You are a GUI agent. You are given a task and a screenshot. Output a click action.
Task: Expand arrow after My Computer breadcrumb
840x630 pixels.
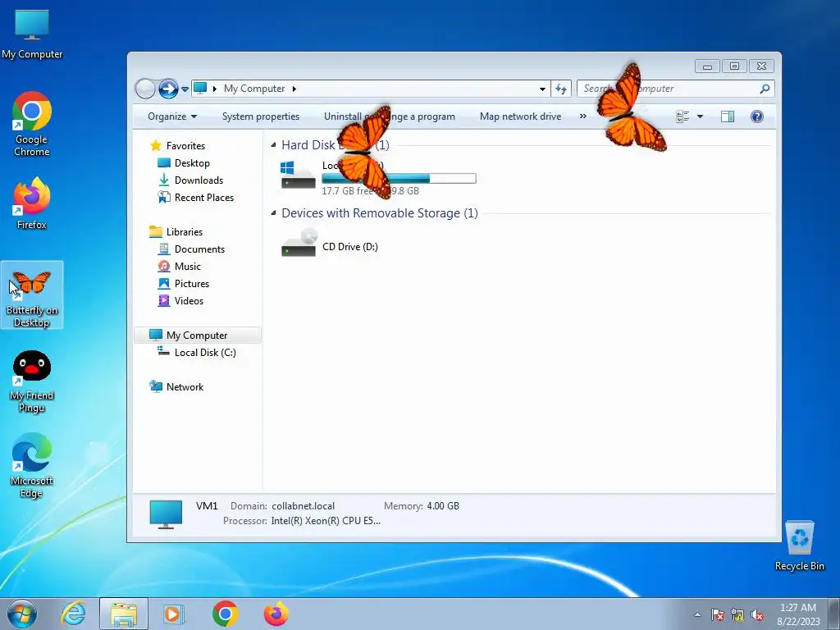(294, 89)
